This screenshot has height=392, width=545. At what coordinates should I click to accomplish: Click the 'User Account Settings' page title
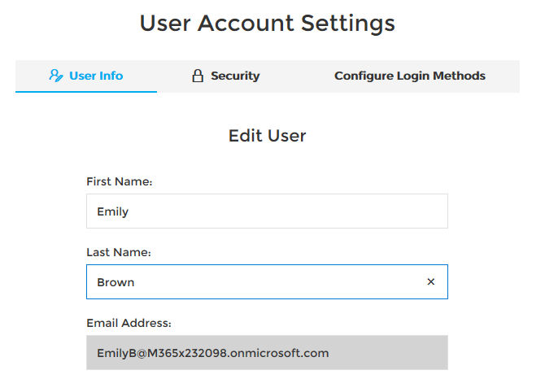click(x=267, y=23)
